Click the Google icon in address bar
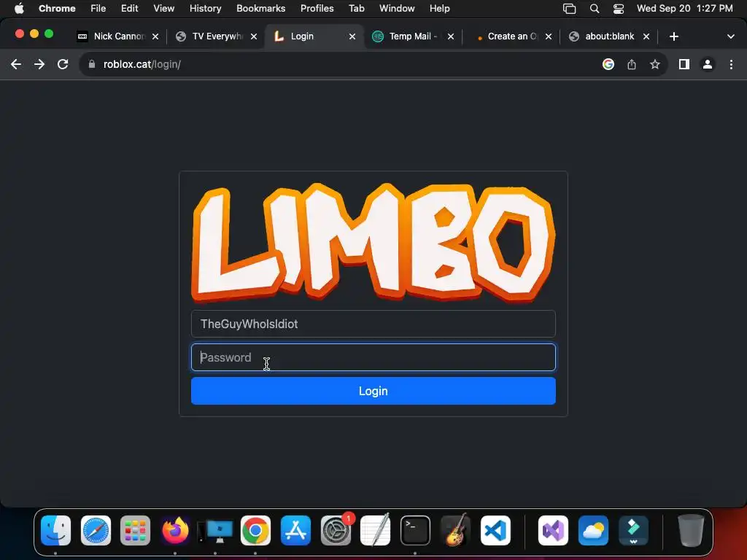 608,64
